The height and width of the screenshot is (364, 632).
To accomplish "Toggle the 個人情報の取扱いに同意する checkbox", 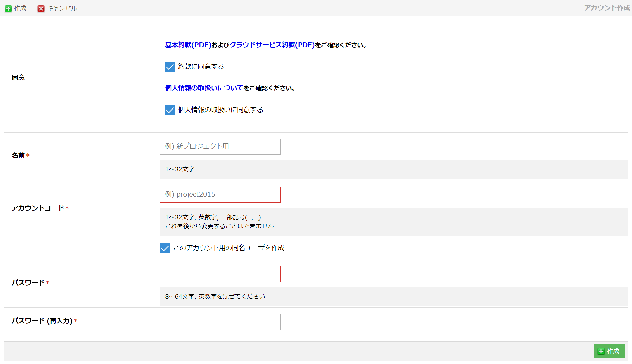I will pos(170,110).
